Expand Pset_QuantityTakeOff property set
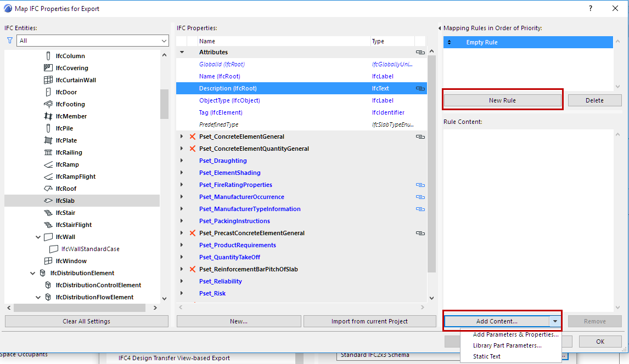Image resolution: width=629 pixels, height=364 pixels. pyautogui.click(x=182, y=257)
